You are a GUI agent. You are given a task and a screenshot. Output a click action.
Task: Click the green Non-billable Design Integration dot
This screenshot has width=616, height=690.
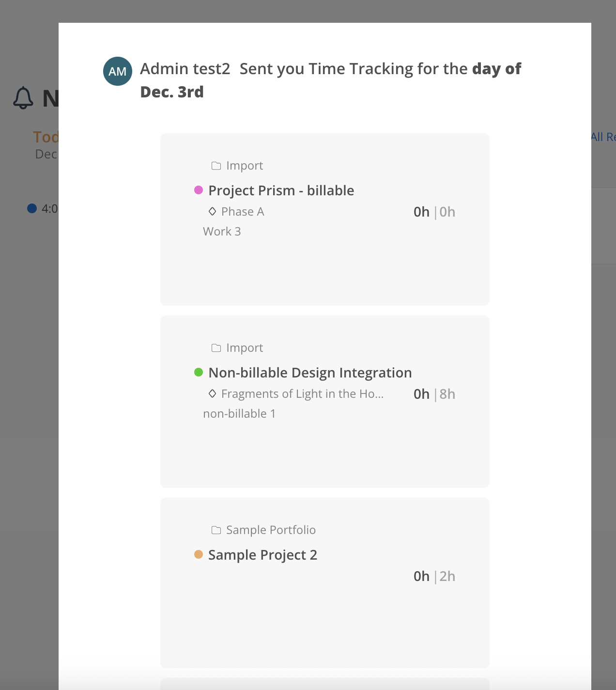pos(199,372)
